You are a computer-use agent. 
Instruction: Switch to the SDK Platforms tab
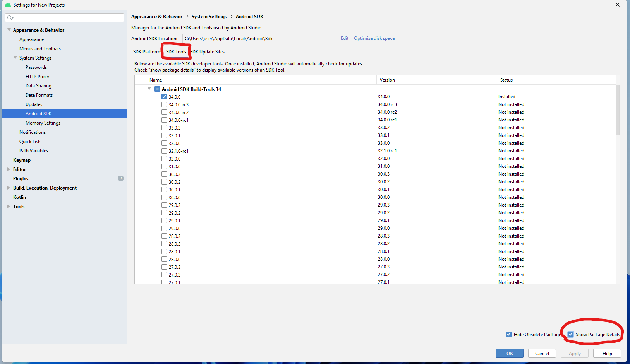click(x=147, y=52)
